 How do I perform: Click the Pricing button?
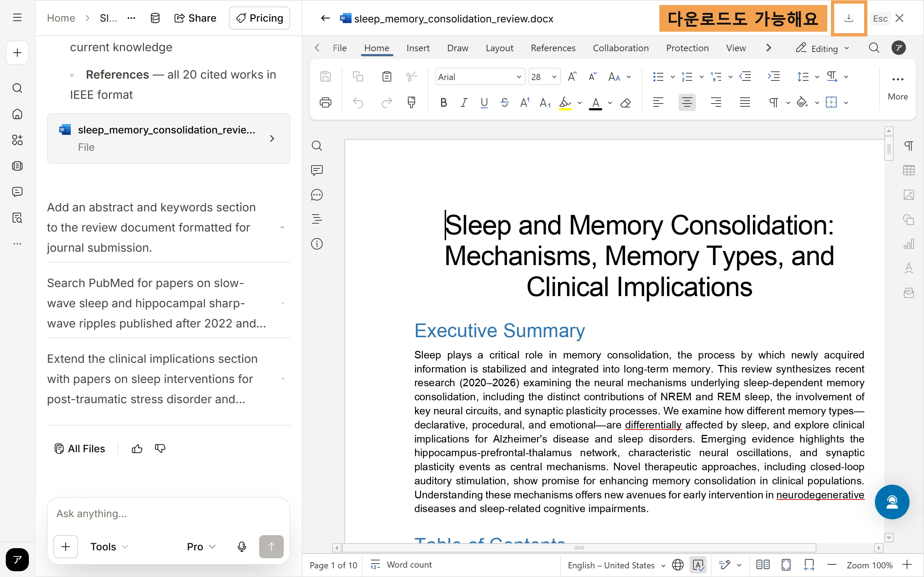pyautogui.click(x=259, y=18)
